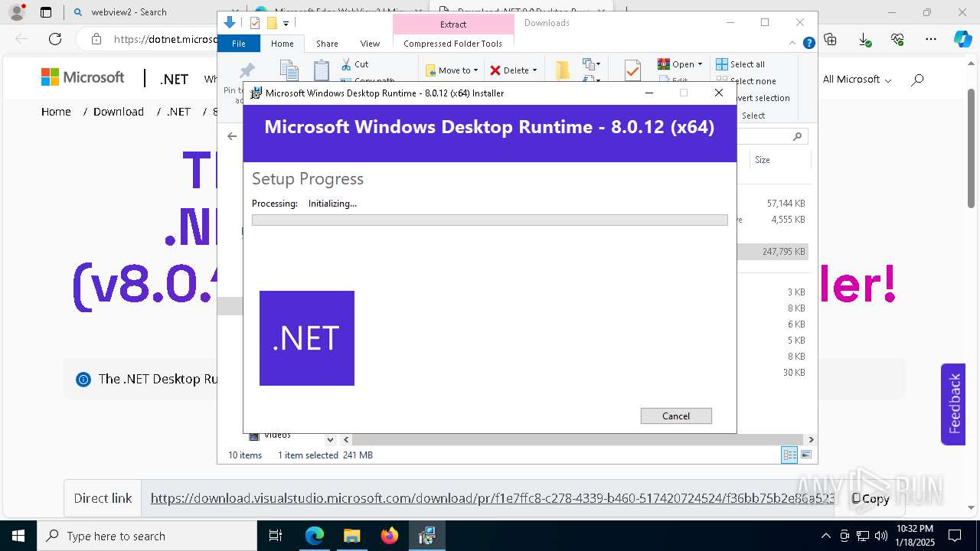Screen dimensions: 980x551
Task: Cancel the .NET runtime installation
Action: click(x=676, y=416)
